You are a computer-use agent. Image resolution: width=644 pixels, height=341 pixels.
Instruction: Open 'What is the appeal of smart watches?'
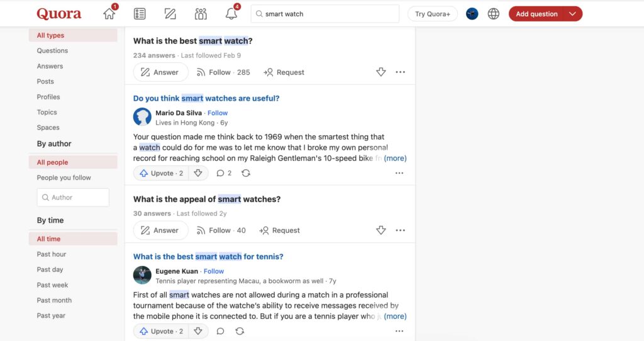click(206, 199)
